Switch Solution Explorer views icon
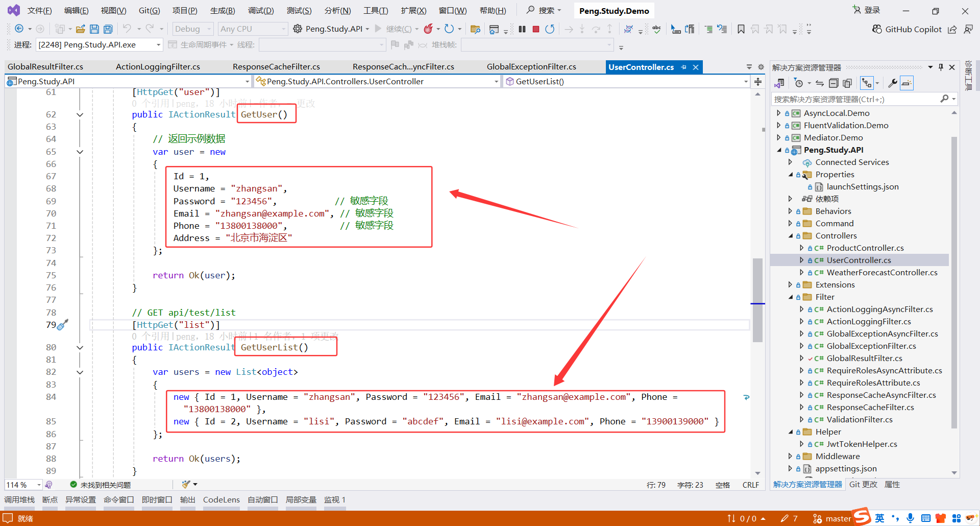The height and width of the screenshot is (526, 980). (x=779, y=83)
